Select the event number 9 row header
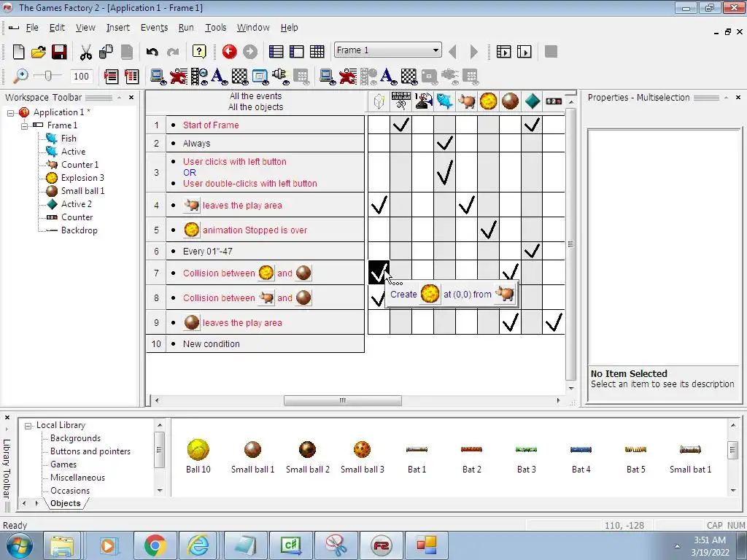Screen dimensions: 747x560 pos(156,322)
